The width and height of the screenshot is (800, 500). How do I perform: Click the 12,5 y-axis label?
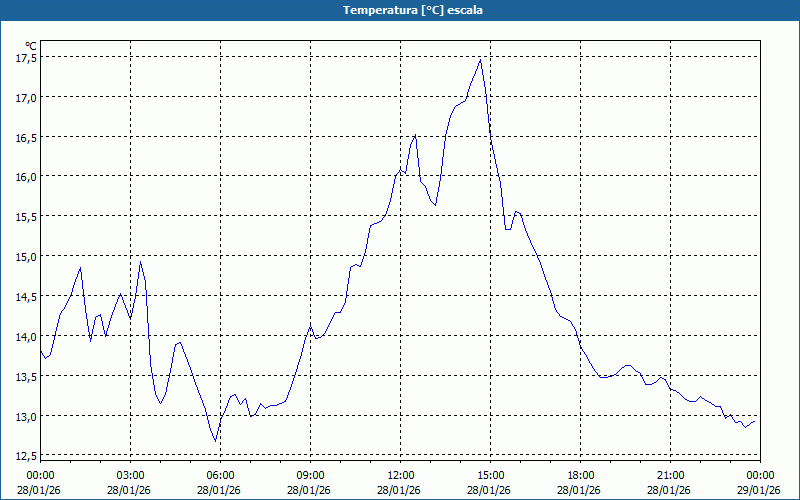pyautogui.click(x=25, y=456)
